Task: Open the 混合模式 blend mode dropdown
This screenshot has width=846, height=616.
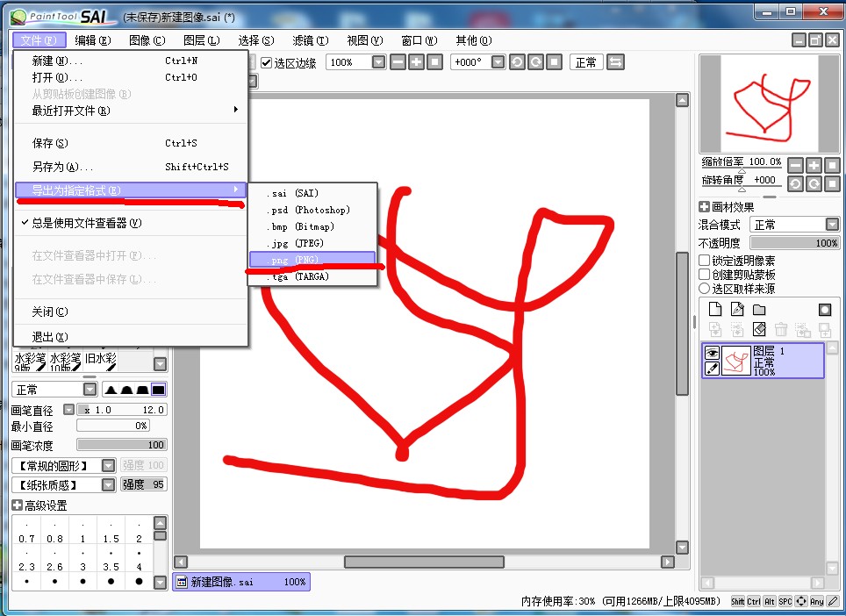Action: coord(833,224)
